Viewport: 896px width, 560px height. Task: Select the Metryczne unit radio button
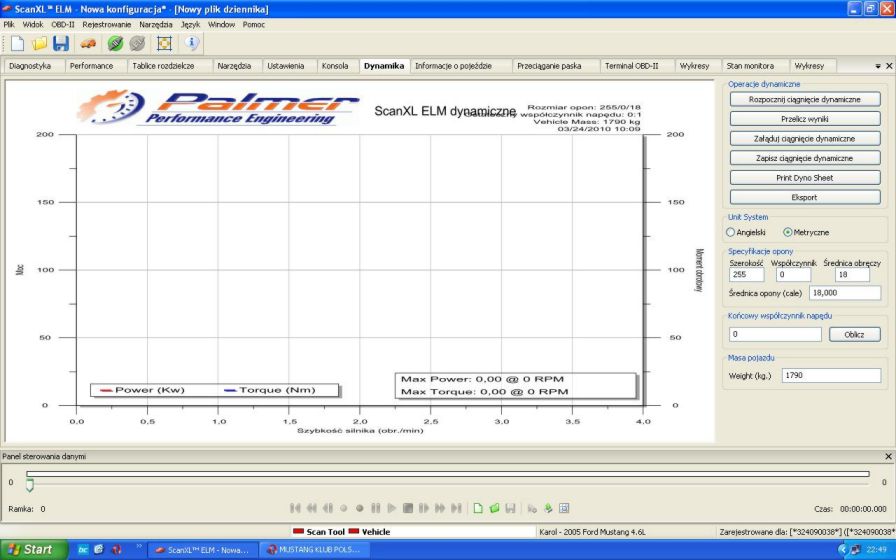[788, 232]
